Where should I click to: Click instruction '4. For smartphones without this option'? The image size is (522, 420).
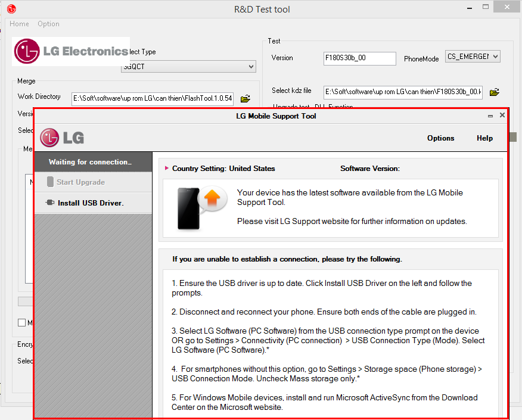(327, 374)
